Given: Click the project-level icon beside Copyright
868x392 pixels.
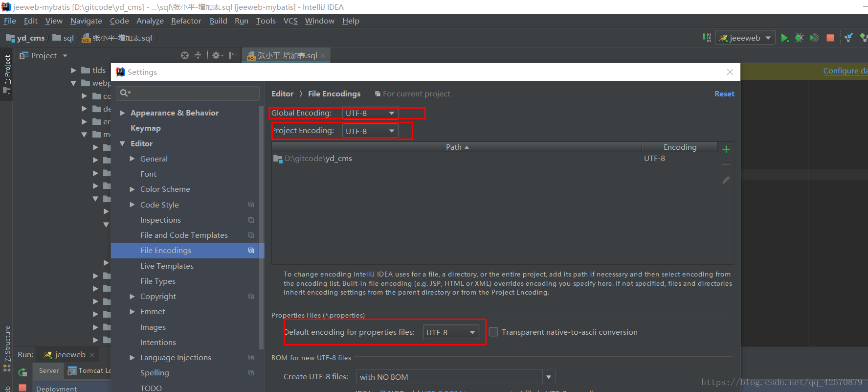Looking at the screenshot, I should coord(251,296).
